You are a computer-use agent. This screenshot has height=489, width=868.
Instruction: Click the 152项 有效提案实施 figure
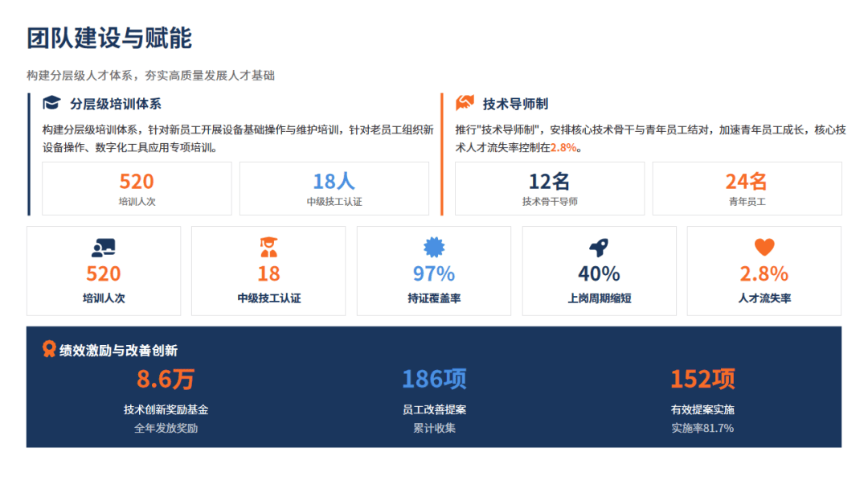[702, 379]
